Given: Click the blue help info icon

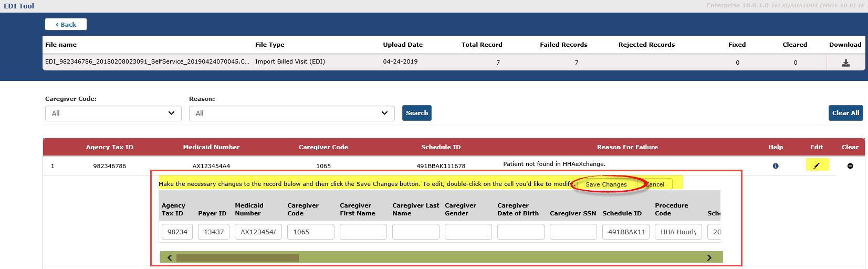Looking at the screenshot, I should tap(776, 166).
